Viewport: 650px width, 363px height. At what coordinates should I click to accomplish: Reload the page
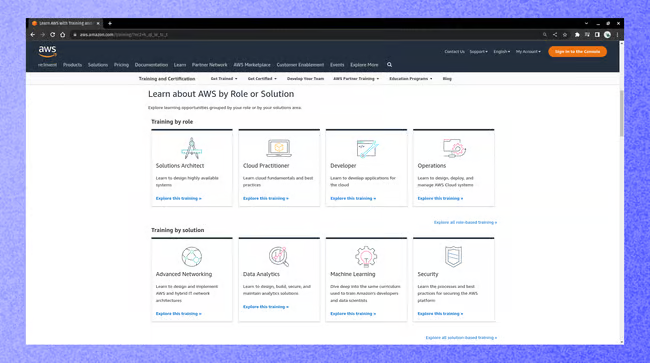pyautogui.click(x=53, y=35)
